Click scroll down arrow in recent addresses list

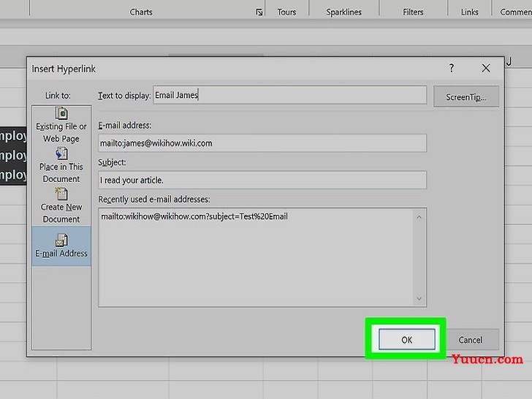coord(419,299)
